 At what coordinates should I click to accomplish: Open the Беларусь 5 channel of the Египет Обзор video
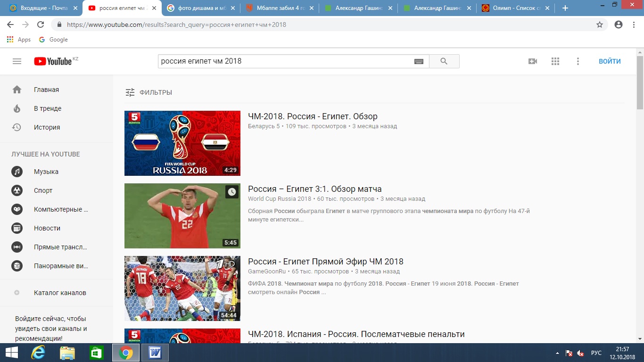pyautogui.click(x=264, y=126)
